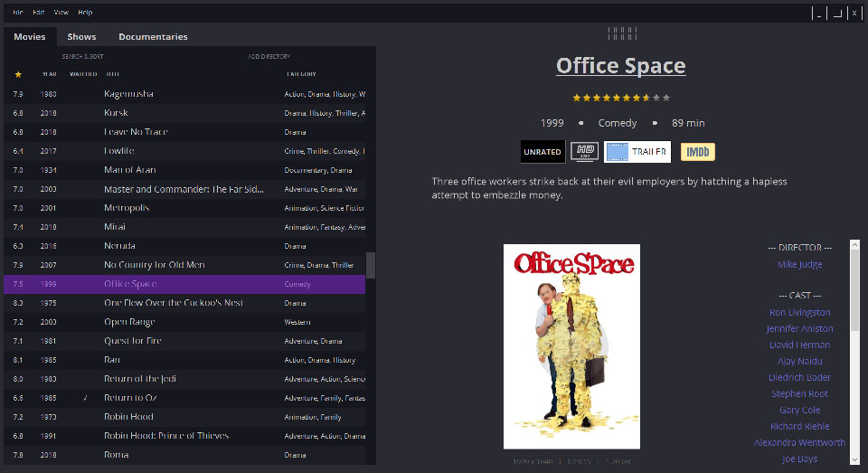Select Quest for Fire row
868x473 pixels.
[x=184, y=341]
